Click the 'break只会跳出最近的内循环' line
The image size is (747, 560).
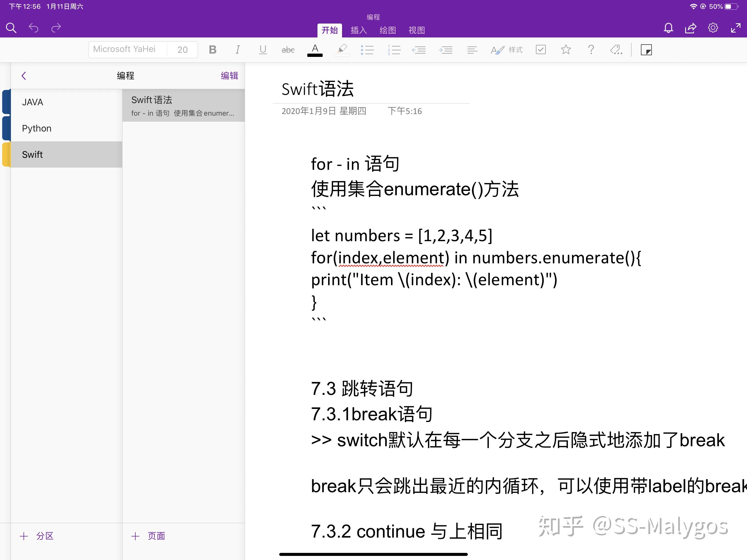point(529,486)
